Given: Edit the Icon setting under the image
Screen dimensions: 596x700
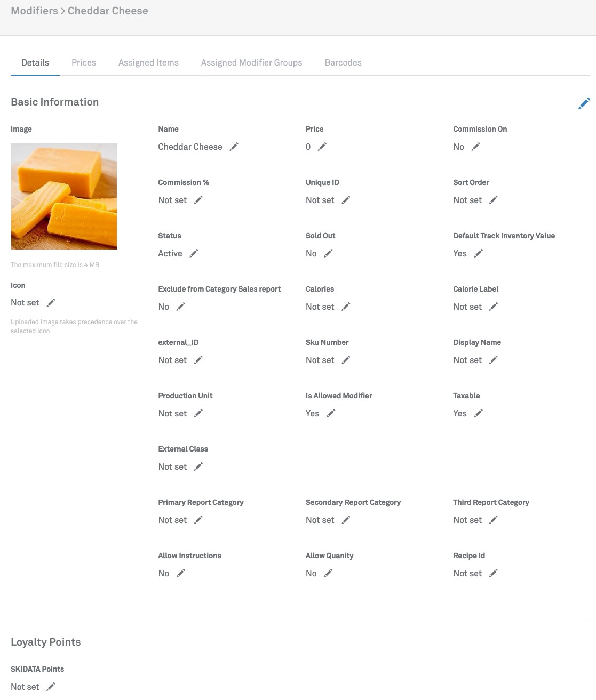Looking at the screenshot, I should (x=51, y=303).
